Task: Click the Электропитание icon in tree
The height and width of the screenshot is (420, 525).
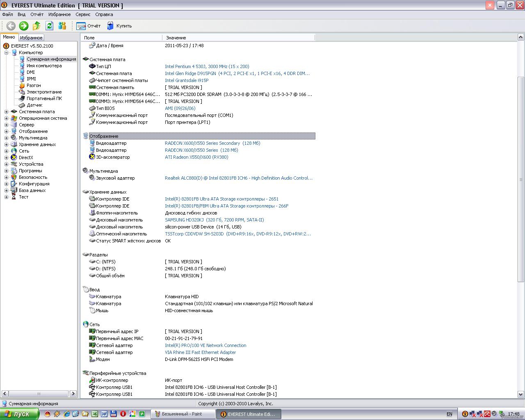Action: [x=22, y=92]
